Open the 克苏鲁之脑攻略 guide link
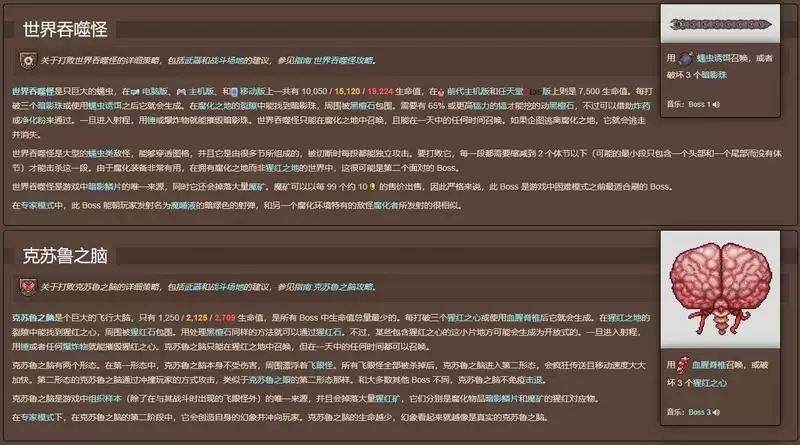 (x=348, y=288)
